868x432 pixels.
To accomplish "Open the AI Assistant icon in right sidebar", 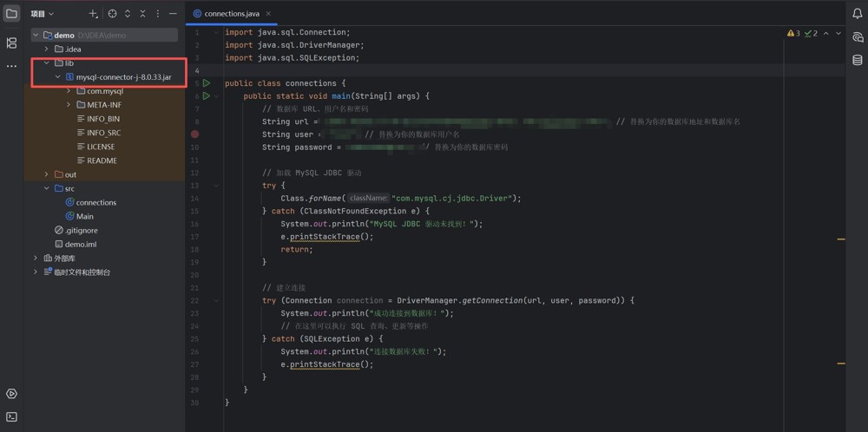I will [857, 37].
